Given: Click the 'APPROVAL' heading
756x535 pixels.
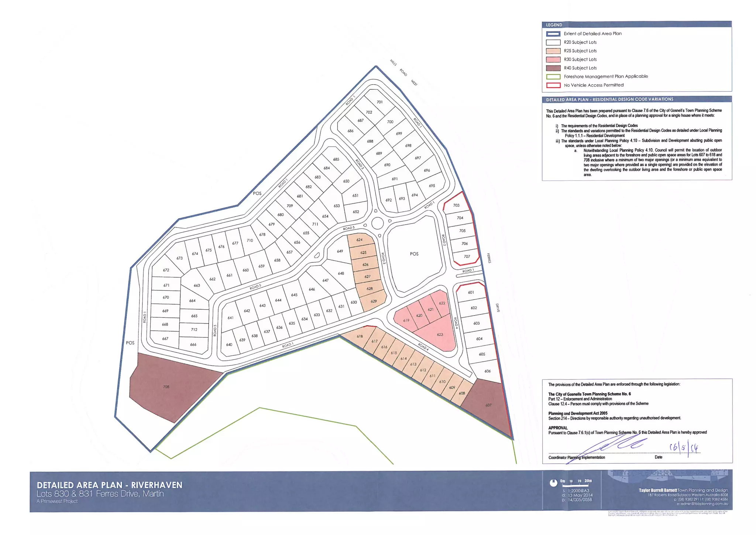Looking at the screenshot, I should (x=558, y=428).
